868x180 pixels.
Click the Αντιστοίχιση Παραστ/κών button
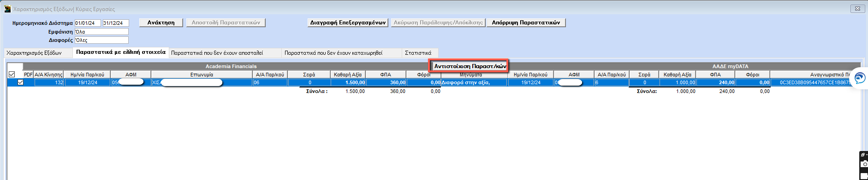tap(470, 66)
